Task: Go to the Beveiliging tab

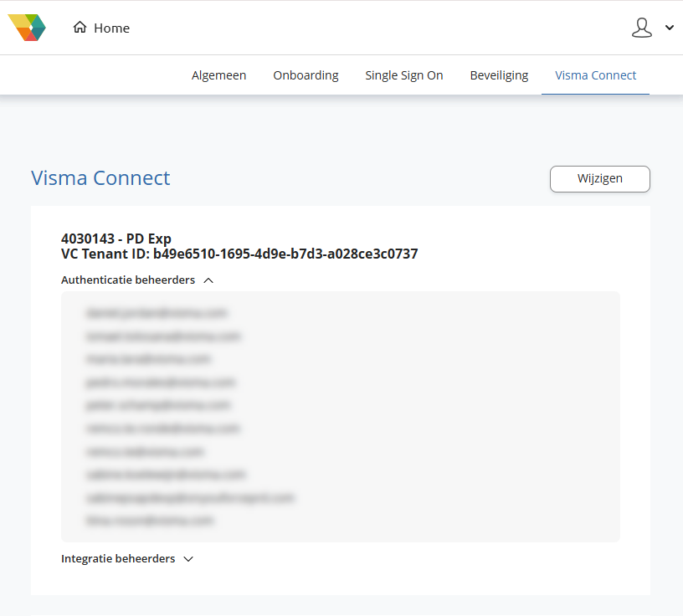Action: [x=499, y=75]
